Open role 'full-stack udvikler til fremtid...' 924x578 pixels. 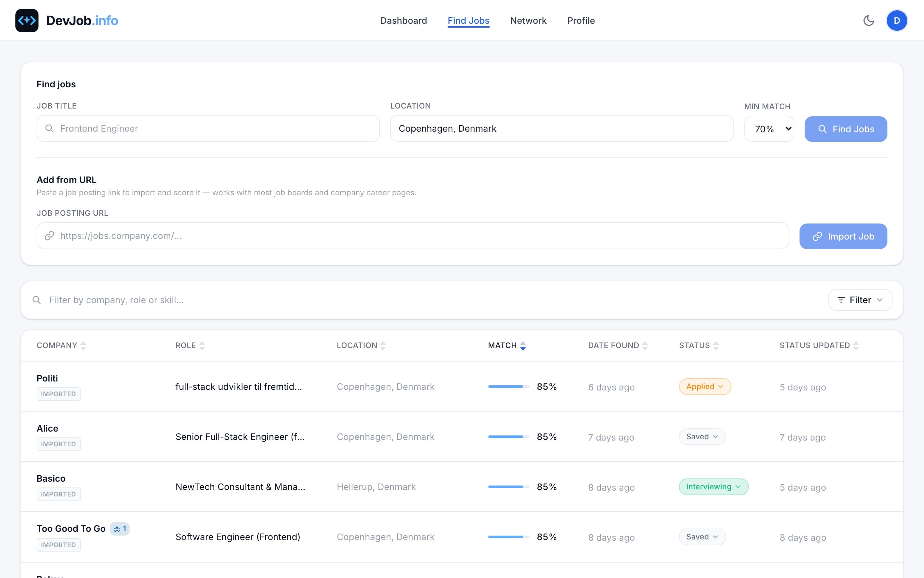pos(239,387)
